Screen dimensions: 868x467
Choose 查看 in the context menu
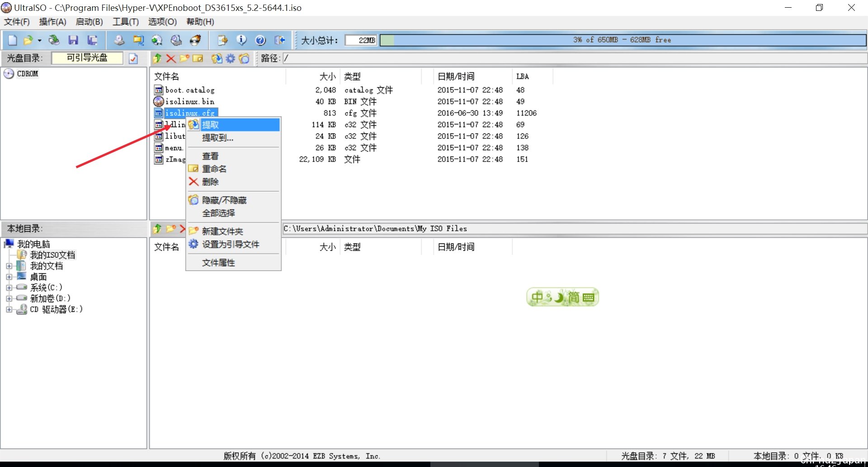pos(233,156)
